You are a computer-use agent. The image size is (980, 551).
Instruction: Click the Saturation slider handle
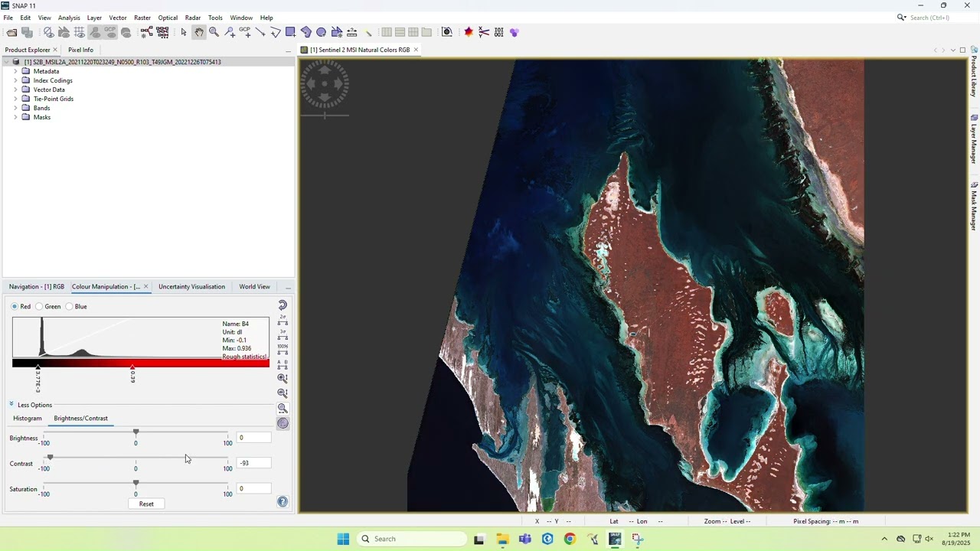click(x=136, y=483)
